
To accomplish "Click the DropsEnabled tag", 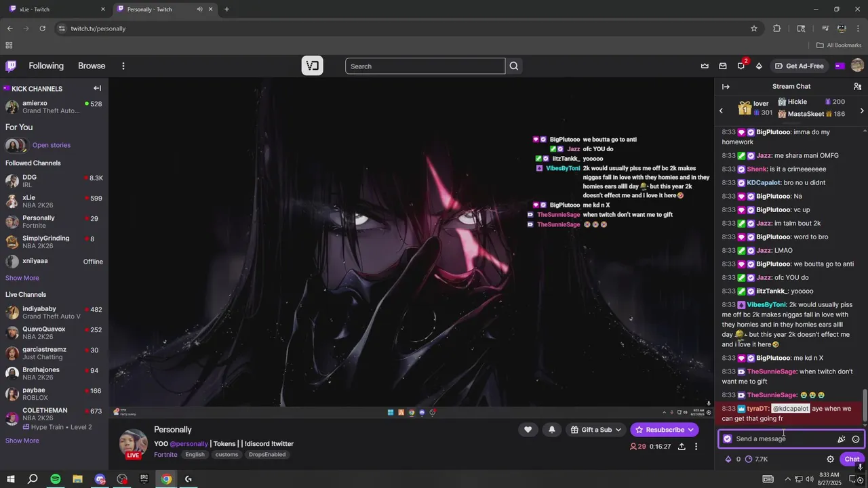I will click(267, 455).
